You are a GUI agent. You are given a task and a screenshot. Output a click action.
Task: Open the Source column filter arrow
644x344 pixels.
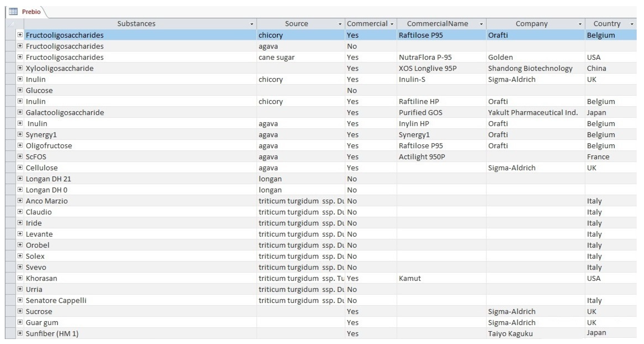(x=340, y=24)
